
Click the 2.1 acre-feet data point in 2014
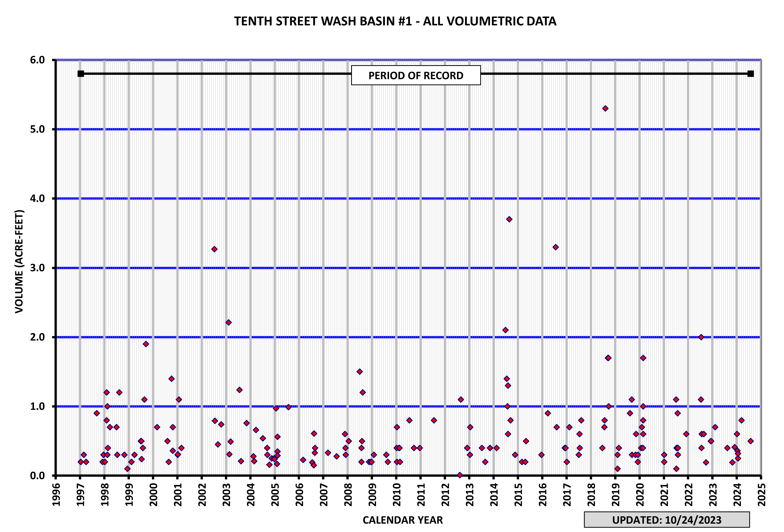(x=505, y=330)
